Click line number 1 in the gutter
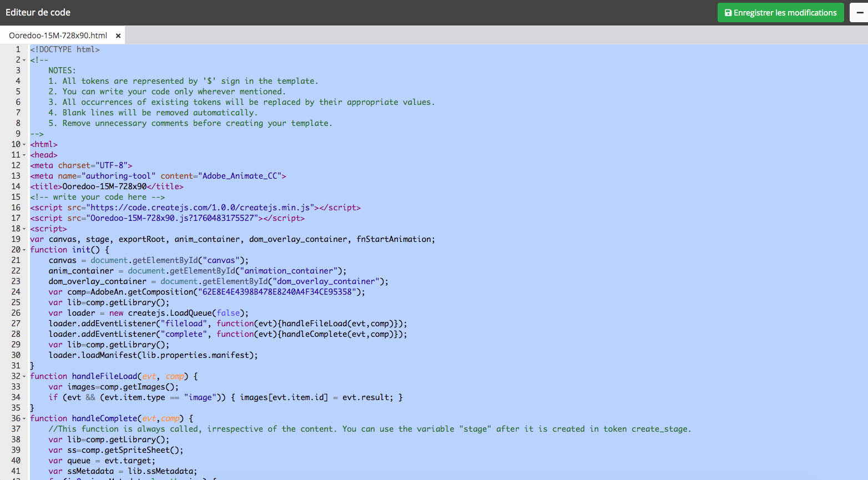Viewport: 868px width, 480px height. tap(18, 49)
